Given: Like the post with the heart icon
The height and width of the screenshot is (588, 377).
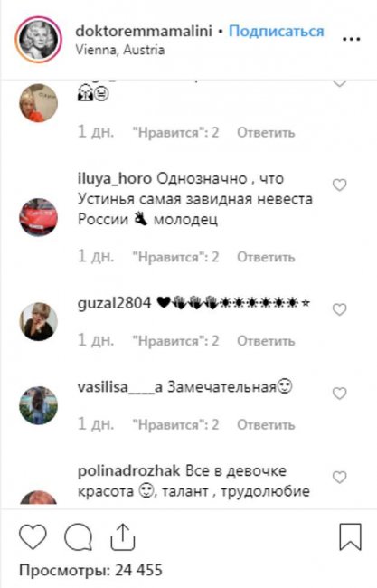Looking at the screenshot, I should coord(33,537).
